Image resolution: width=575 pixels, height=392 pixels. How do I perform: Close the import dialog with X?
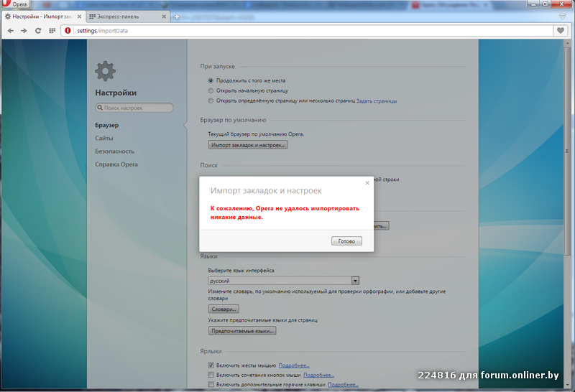coord(367,183)
